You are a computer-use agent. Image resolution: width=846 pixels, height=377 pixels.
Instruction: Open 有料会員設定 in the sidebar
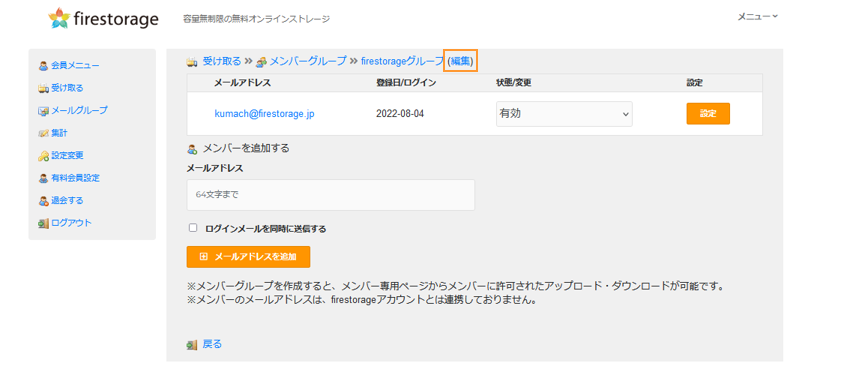[75, 178]
